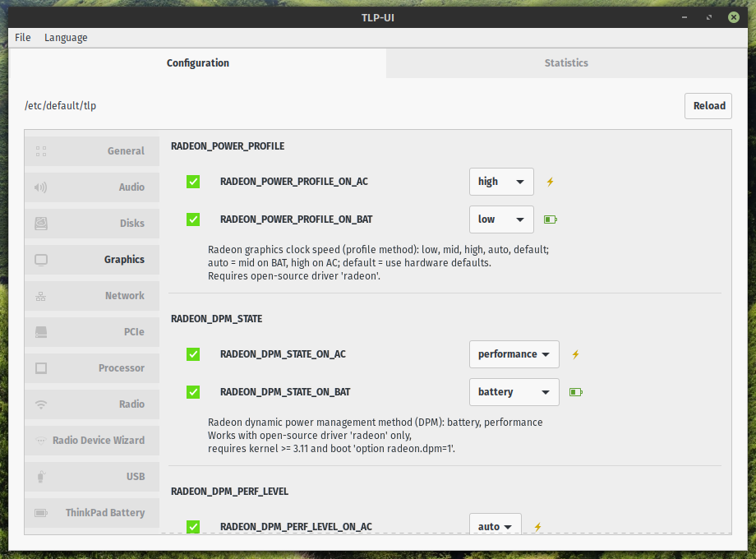Click the Processor chip icon
756x559 pixels.
click(41, 368)
